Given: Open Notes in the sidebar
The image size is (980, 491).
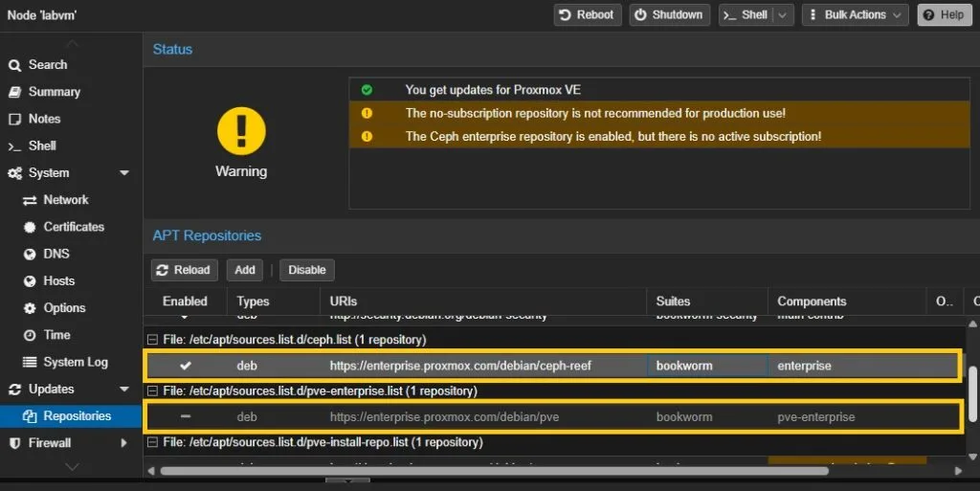Looking at the screenshot, I should point(44,119).
